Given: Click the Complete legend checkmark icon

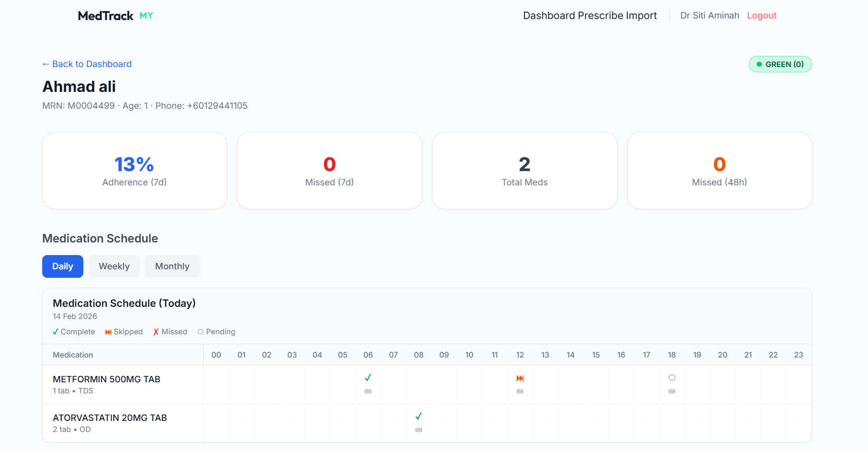Looking at the screenshot, I should click(55, 332).
